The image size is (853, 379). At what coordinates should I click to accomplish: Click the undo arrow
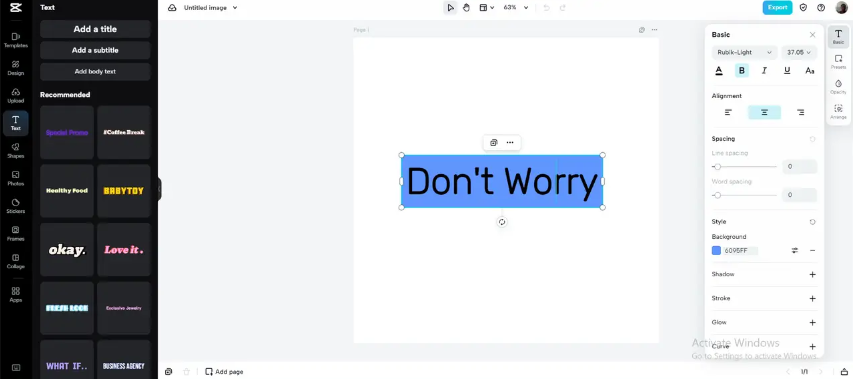click(547, 8)
